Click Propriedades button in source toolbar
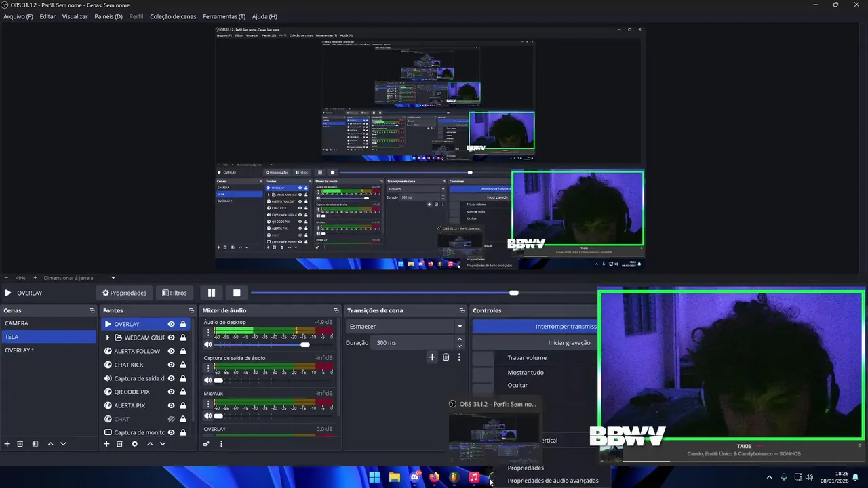The height and width of the screenshot is (488, 868). tap(125, 293)
